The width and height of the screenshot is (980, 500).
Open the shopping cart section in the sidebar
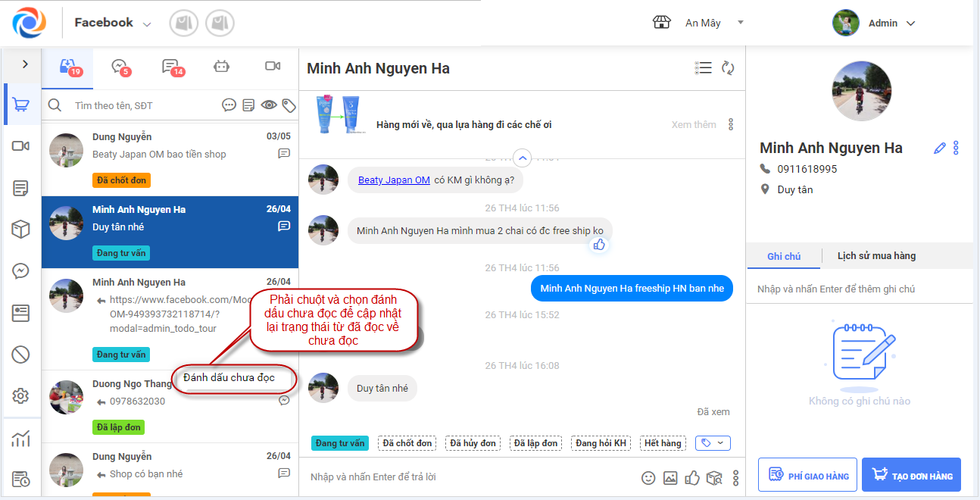pos(21,105)
